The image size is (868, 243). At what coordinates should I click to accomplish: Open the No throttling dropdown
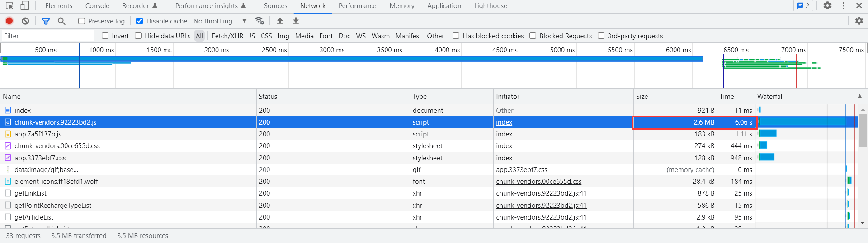(220, 21)
